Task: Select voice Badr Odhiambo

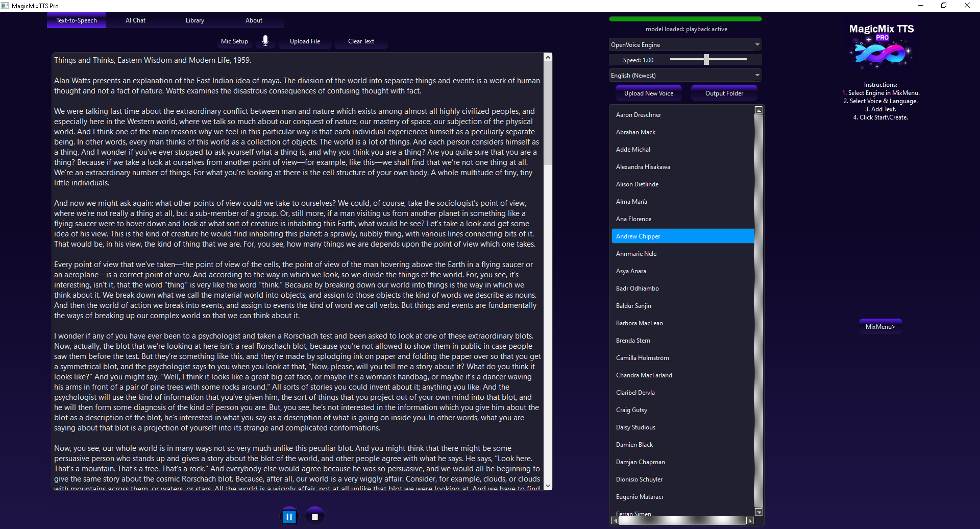Action: pos(683,288)
